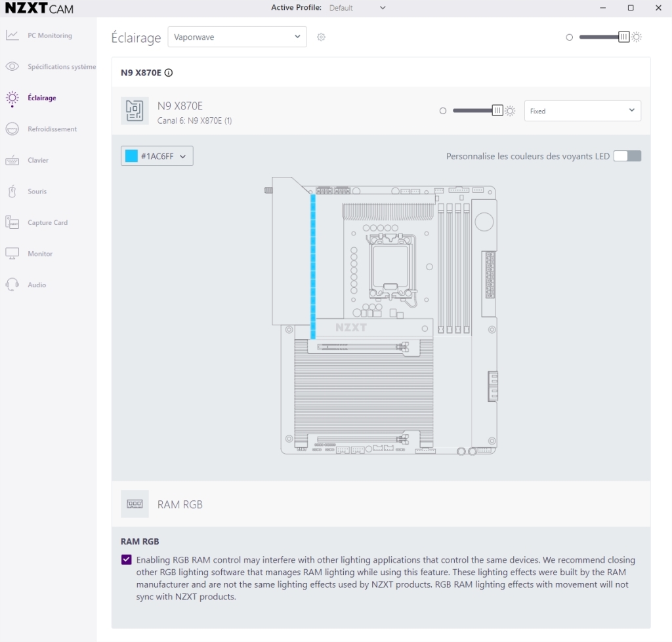
Task: Open Spécifications système section
Action: [x=62, y=67]
